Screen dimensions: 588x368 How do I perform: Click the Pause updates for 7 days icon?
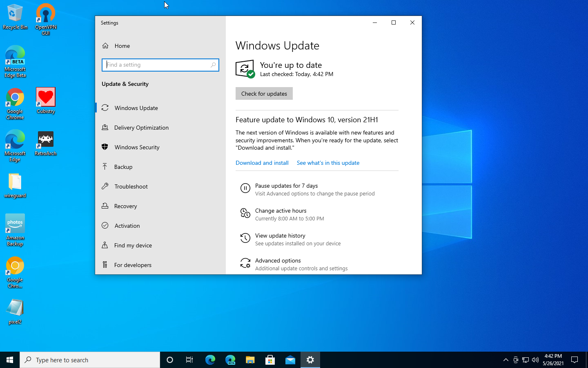point(245,188)
